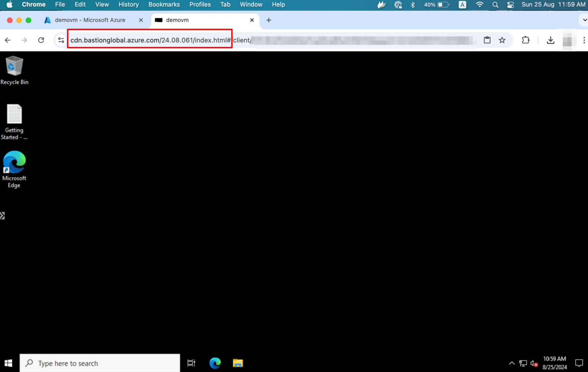The image size is (588, 372).
Task: Click the "Type here to search" box
Action: click(100, 363)
